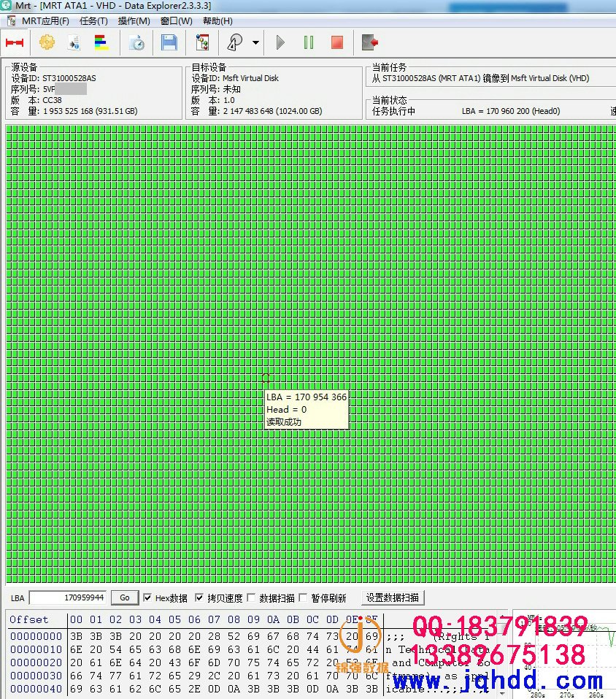Click target capacity 2 147 483 648 value

pos(272,111)
